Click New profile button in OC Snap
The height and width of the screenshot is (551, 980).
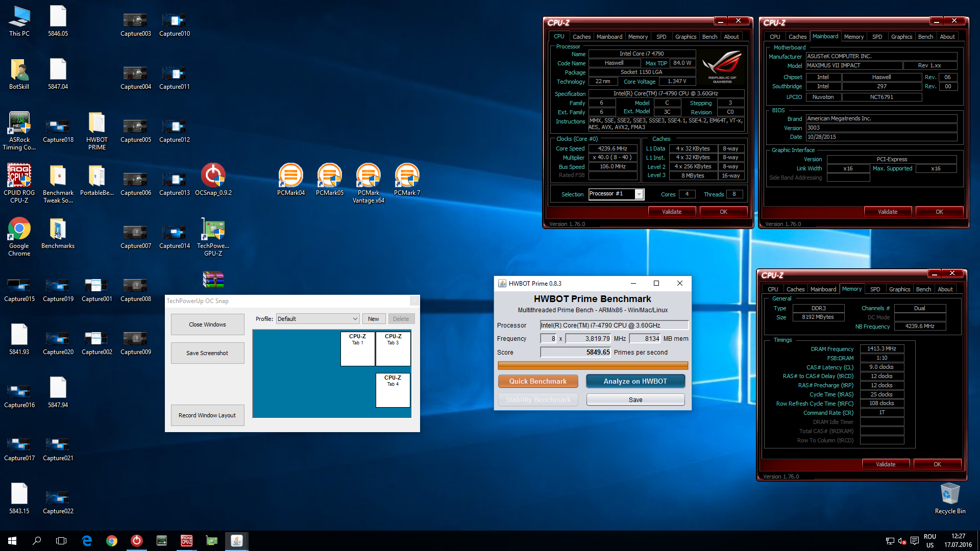[x=374, y=319]
